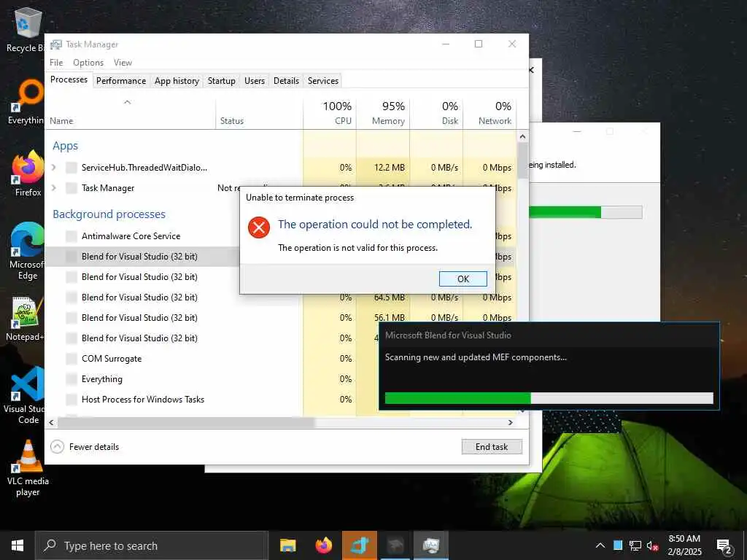747x560 pixels.
Task: Click the taskbar clock showing 8:50 AM
Action: tap(684, 545)
